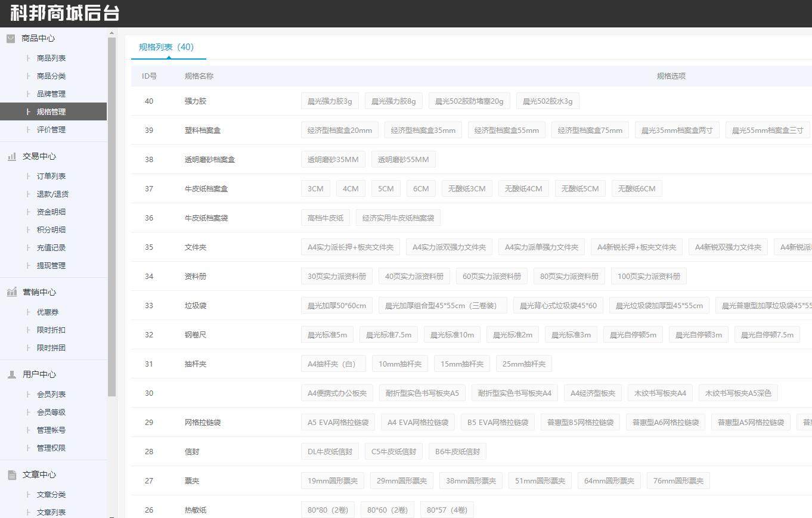Select the 规格管理 sidebar item
Viewport: 812px width, 518px height.
coord(53,111)
